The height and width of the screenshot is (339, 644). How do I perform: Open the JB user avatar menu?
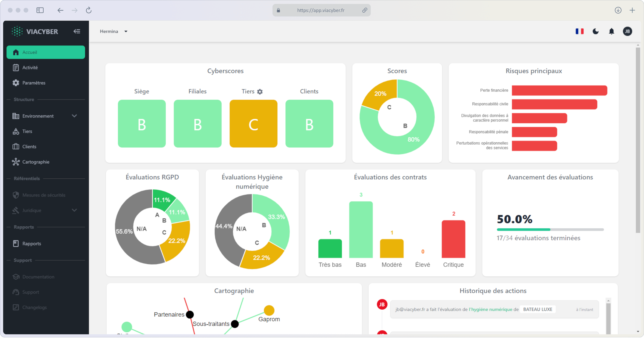627,31
